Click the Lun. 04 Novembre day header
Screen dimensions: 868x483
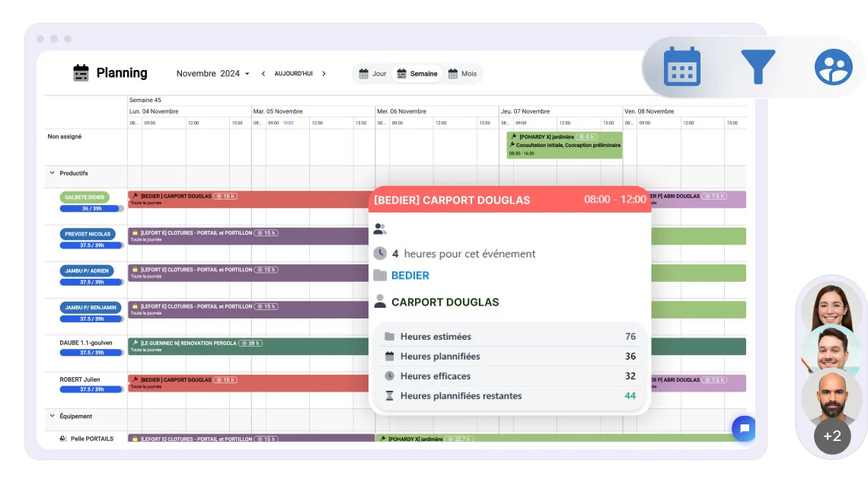[x=154, y=111]
